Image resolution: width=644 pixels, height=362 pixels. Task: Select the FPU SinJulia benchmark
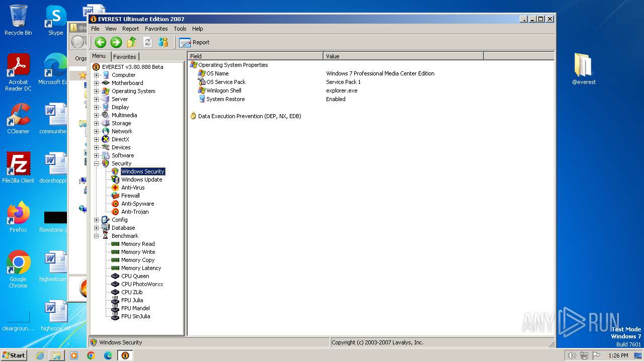[135, 316]
